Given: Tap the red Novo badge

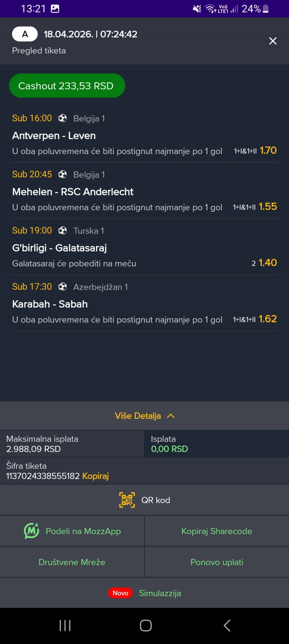Looking at the screenshot, I should [x=120, y=593].
